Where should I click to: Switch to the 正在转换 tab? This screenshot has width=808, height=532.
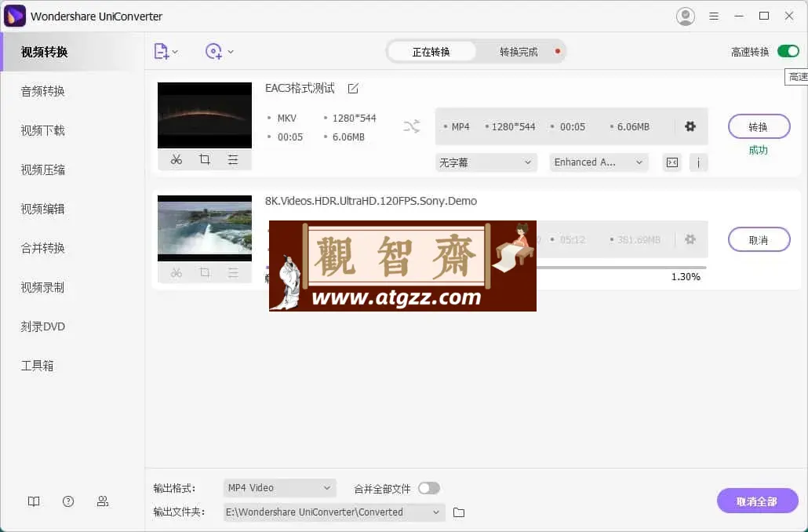[x=431, y=52]
